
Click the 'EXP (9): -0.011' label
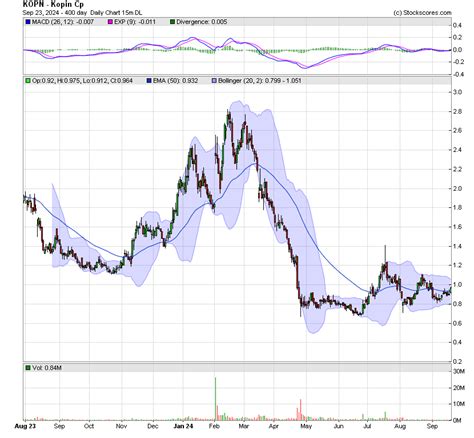pos(135,22)
